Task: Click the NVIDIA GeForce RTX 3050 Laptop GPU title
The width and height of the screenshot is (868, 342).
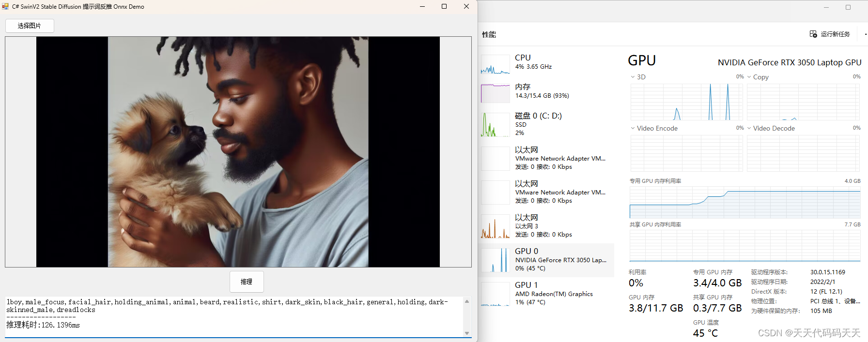Action: coord(790,62)
